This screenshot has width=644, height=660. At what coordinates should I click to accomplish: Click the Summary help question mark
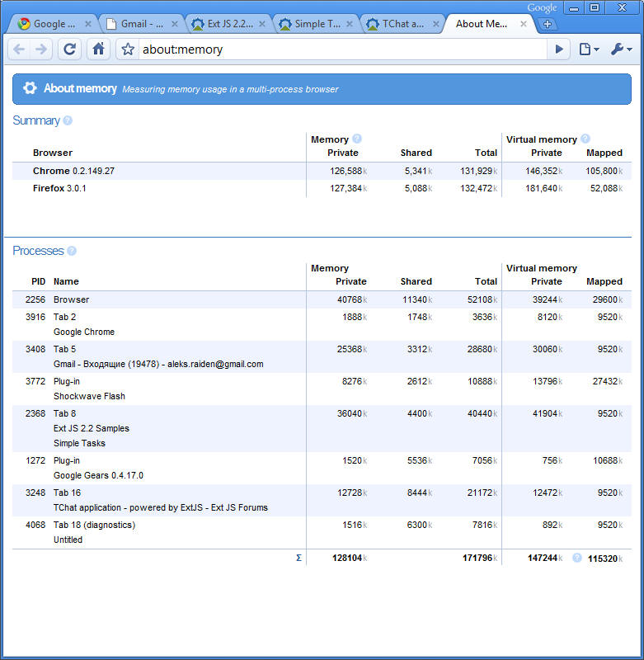point(68,120)
